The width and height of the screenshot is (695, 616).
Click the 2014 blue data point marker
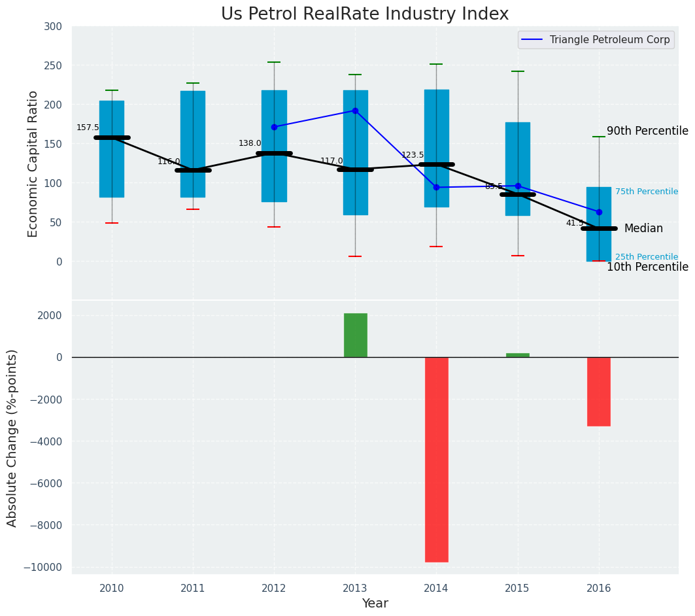click(x=436, y=188)
